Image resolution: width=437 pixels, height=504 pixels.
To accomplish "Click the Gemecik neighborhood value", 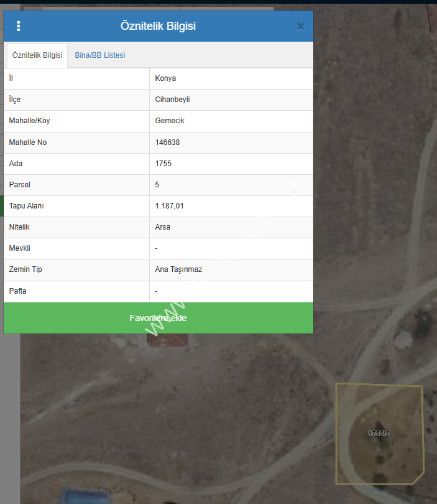I will 170,121.
